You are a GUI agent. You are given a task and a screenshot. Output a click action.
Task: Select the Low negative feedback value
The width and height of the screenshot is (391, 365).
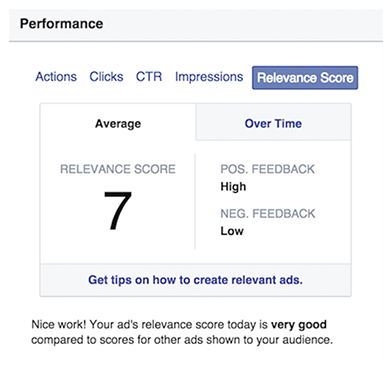(232, 231)
